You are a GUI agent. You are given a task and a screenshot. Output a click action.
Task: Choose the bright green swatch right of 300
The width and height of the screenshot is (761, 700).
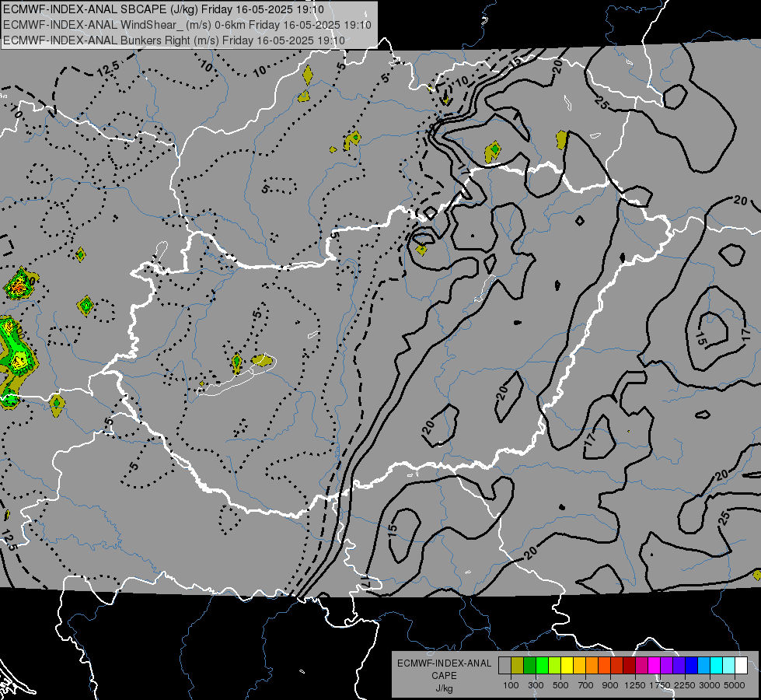(x=542, y=666)
